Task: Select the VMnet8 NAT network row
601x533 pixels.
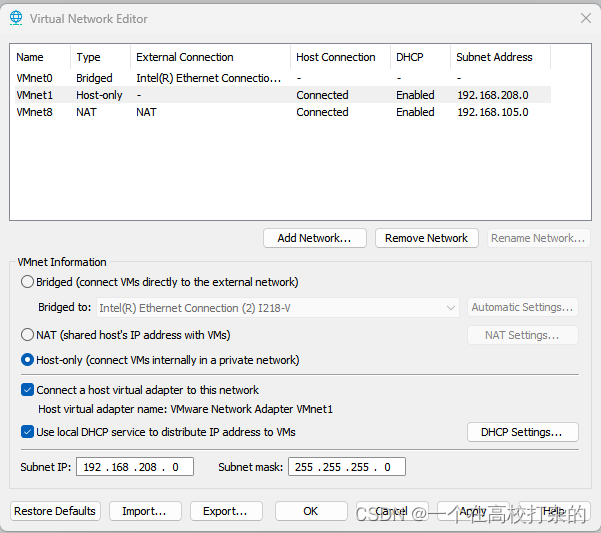Action: pos(283,112)
